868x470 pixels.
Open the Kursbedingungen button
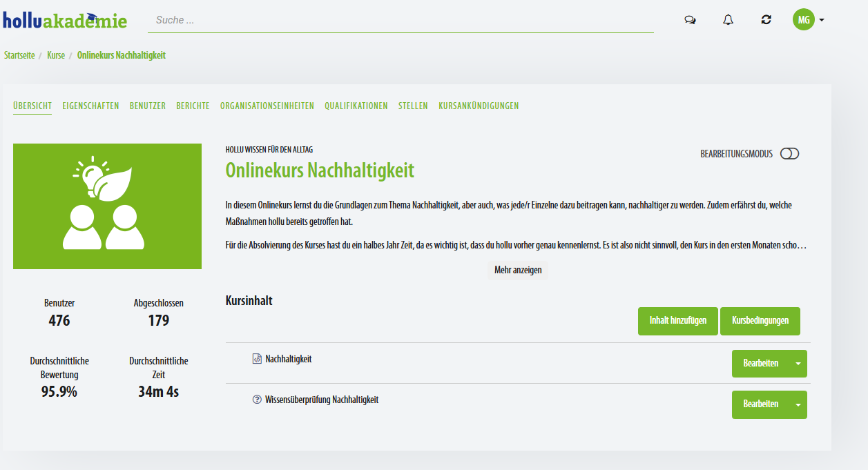(x=760, y=321)
